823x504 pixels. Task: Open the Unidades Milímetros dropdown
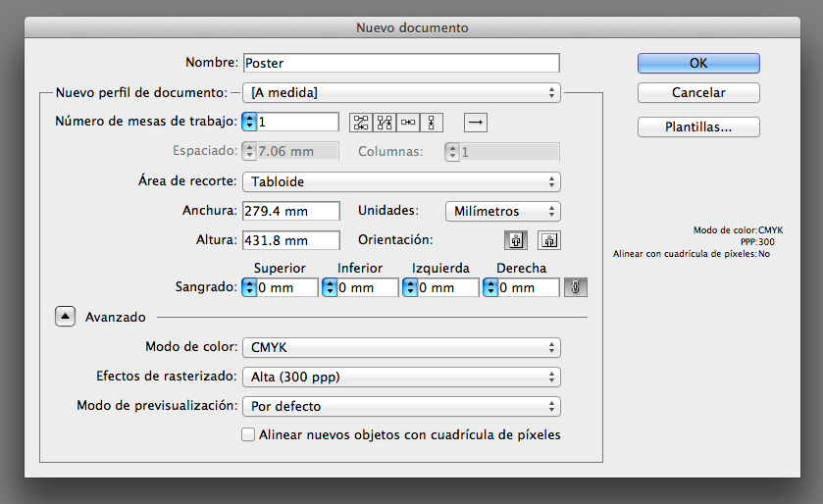point(501,211)
